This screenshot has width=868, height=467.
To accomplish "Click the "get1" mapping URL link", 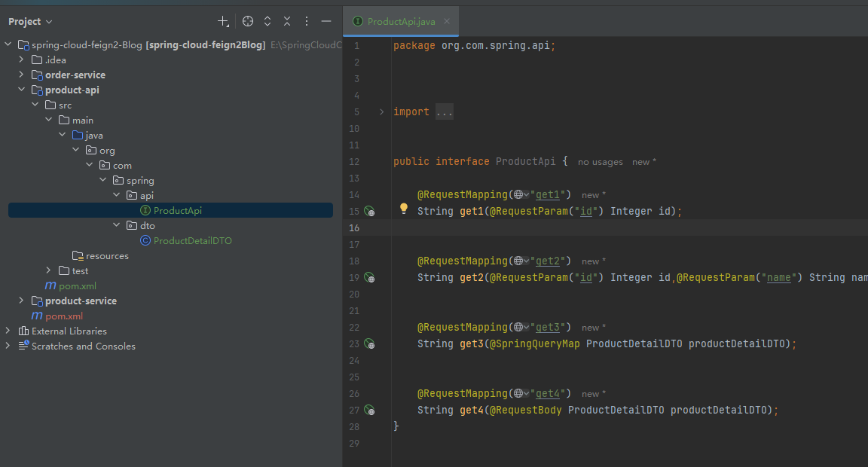I will 548,195.
